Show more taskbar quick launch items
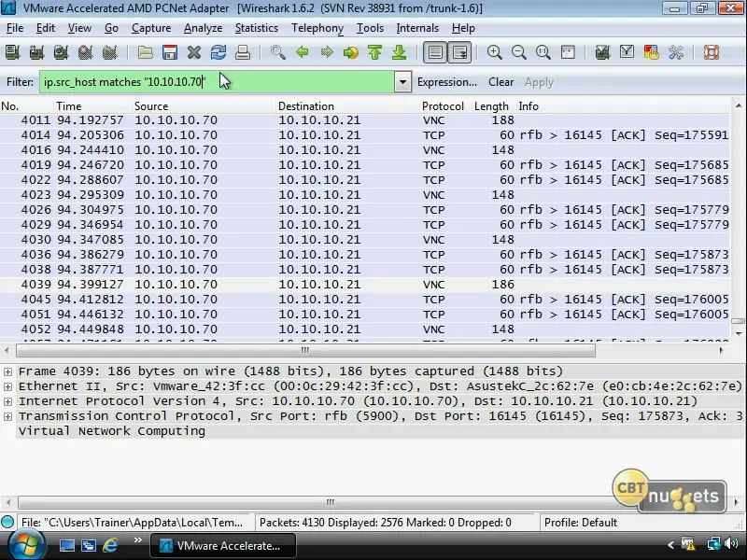Screen dimensions: 747x560 (x=137, y=540)
